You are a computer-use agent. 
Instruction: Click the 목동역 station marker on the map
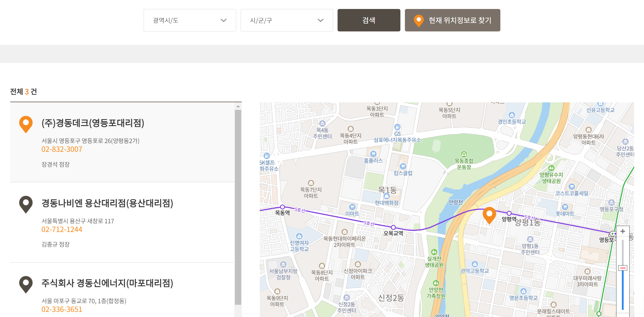(x=283, y=207)
